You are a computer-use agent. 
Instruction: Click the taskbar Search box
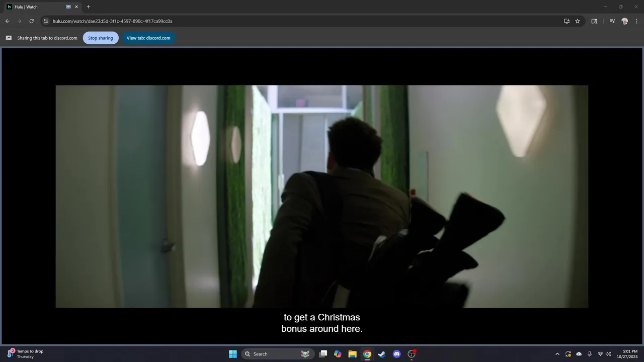(278, 354)
